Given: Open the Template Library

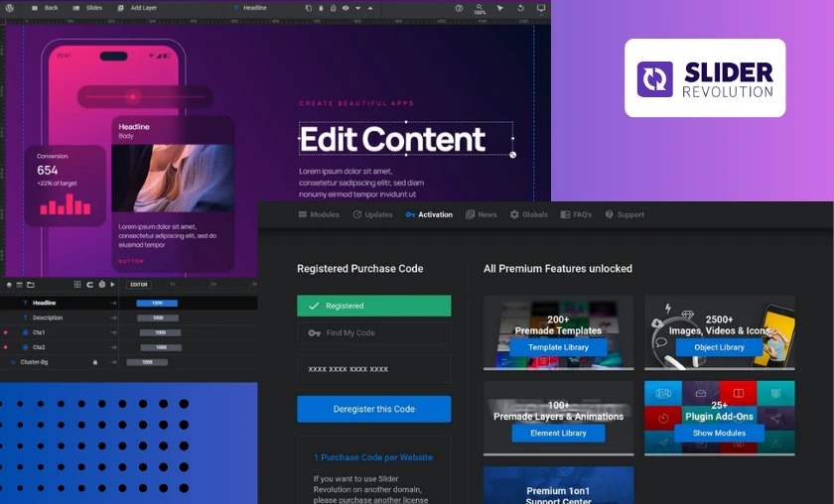Looking at the screenshot, I should tap(558, 347).
